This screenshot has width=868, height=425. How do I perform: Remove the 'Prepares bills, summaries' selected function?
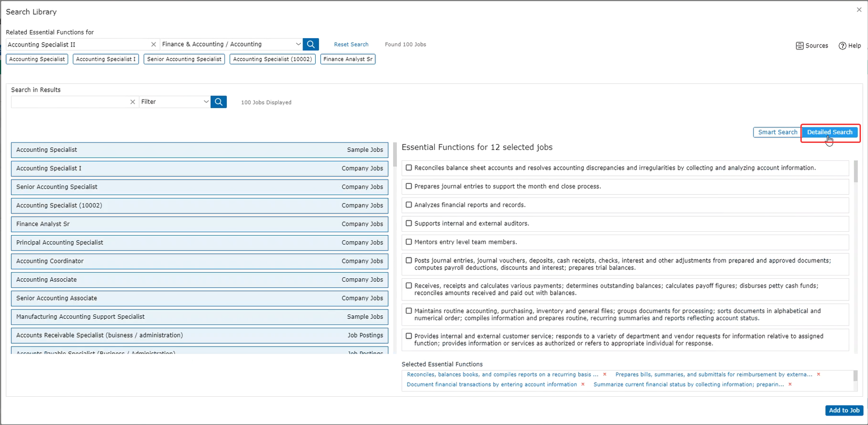(818, 375)
